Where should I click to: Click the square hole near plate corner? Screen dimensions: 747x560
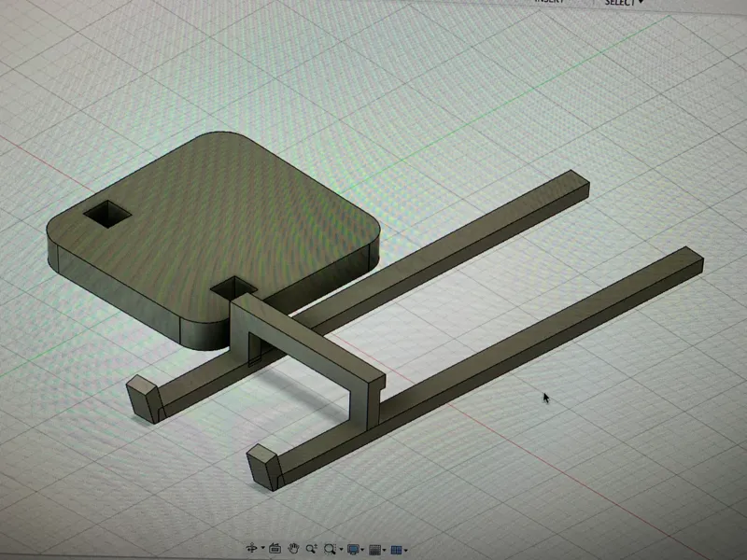click(x=107, y=214)
